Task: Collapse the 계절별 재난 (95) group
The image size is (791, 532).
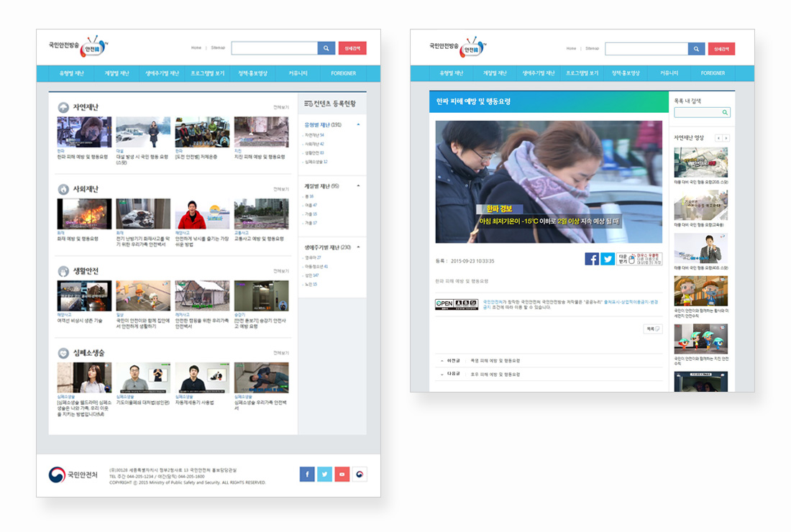Action: coord(358,186)
